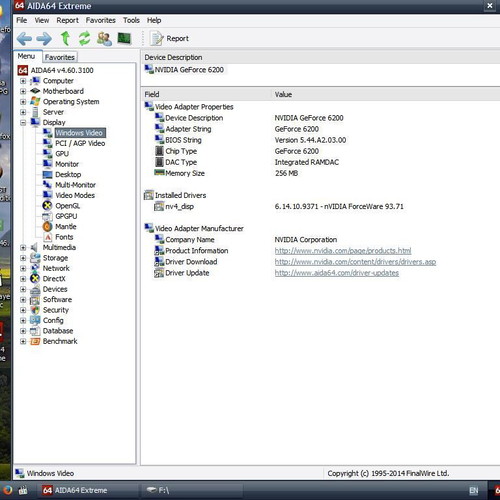
Task: Open the GPGPU tree item
Action: coord(66,216)
